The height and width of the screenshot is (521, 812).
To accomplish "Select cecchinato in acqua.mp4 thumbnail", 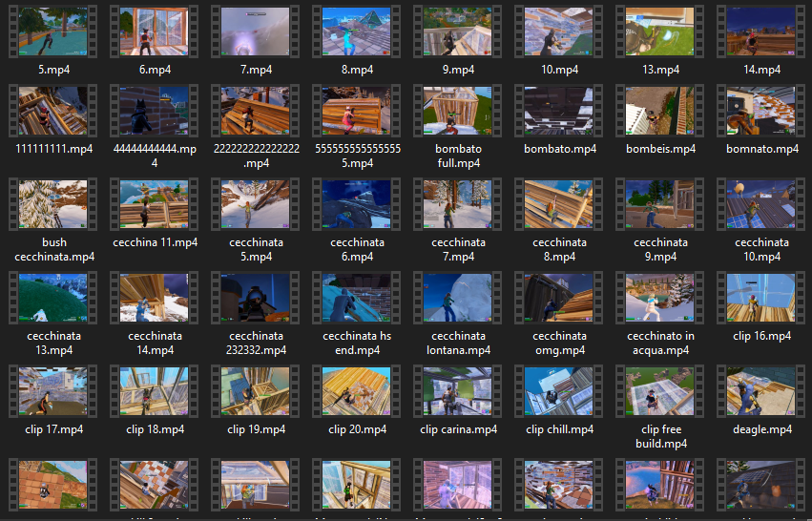I will pyautogui.click(x=659, y=298).
